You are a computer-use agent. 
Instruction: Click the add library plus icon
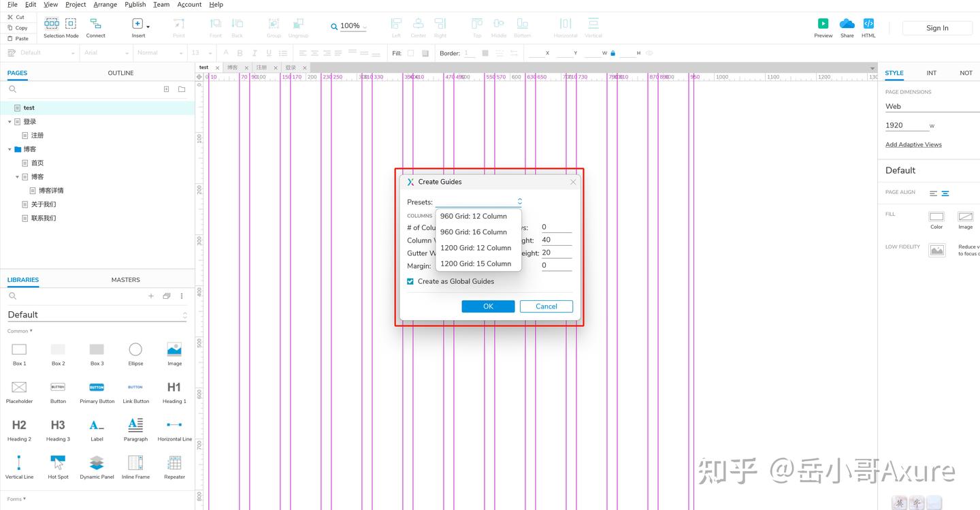pos(151,296)
